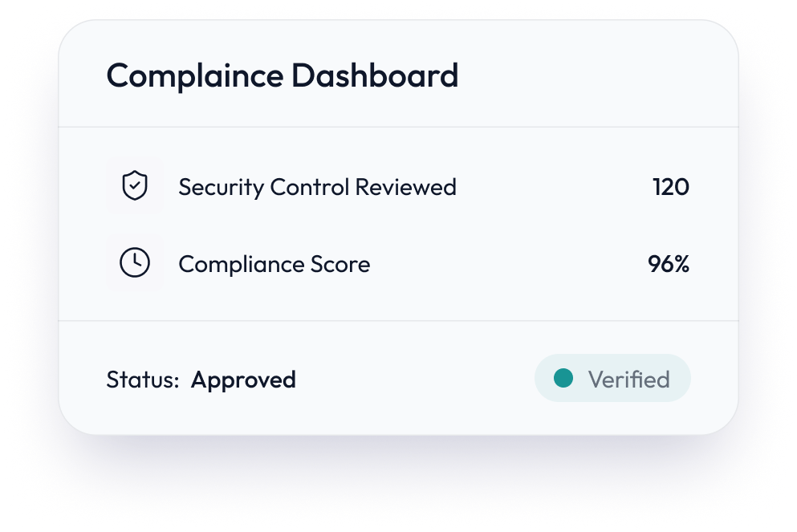Click the divider line below the title
This screenshot has width=797, height=532.
pos(398,127)
